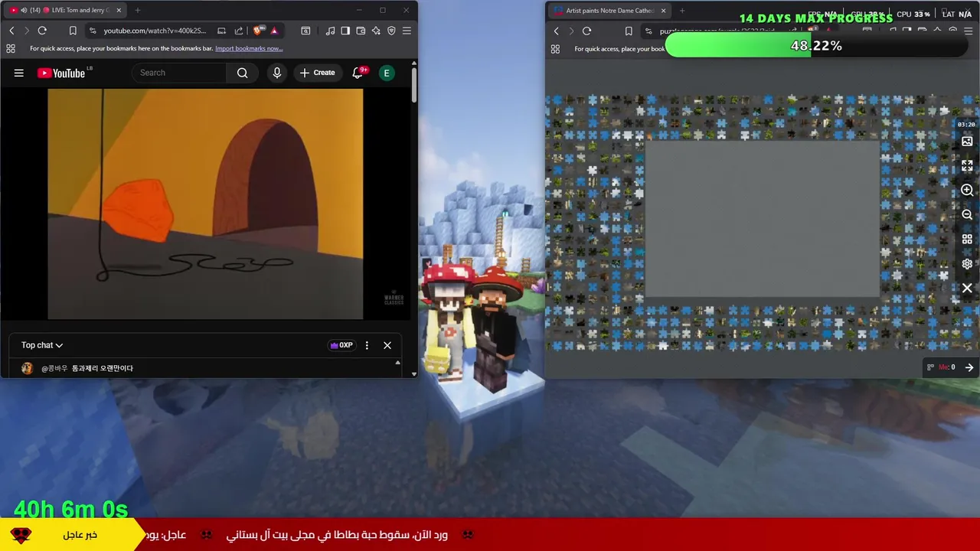Open YouTube notifications bell

[358, 73]
